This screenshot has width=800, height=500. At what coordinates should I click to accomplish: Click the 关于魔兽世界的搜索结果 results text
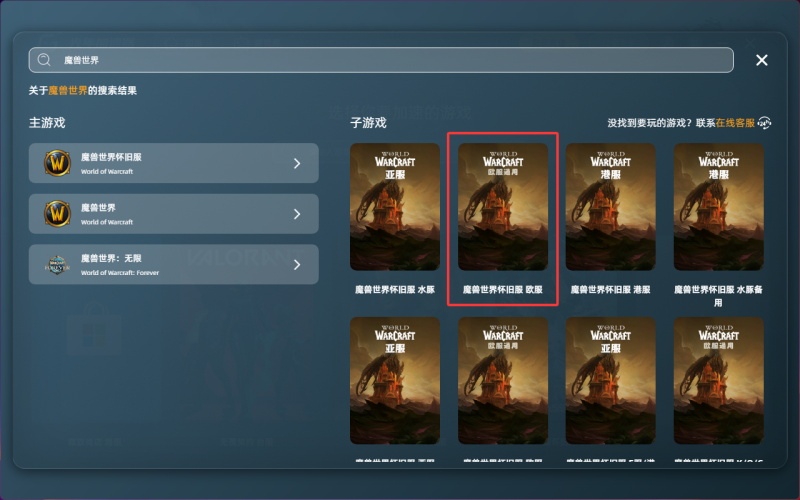[x=83, y=91]
